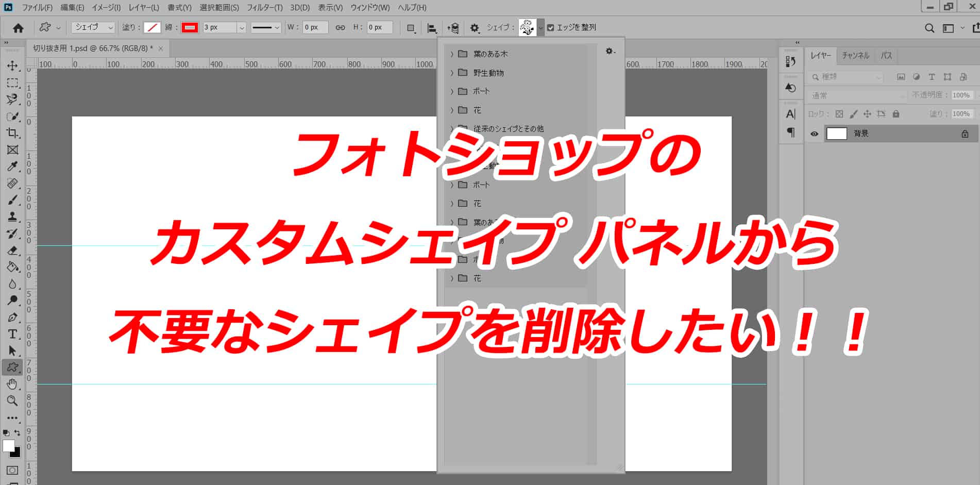
Task: Switch to the パス tab
Action: [x=886, y=56]
